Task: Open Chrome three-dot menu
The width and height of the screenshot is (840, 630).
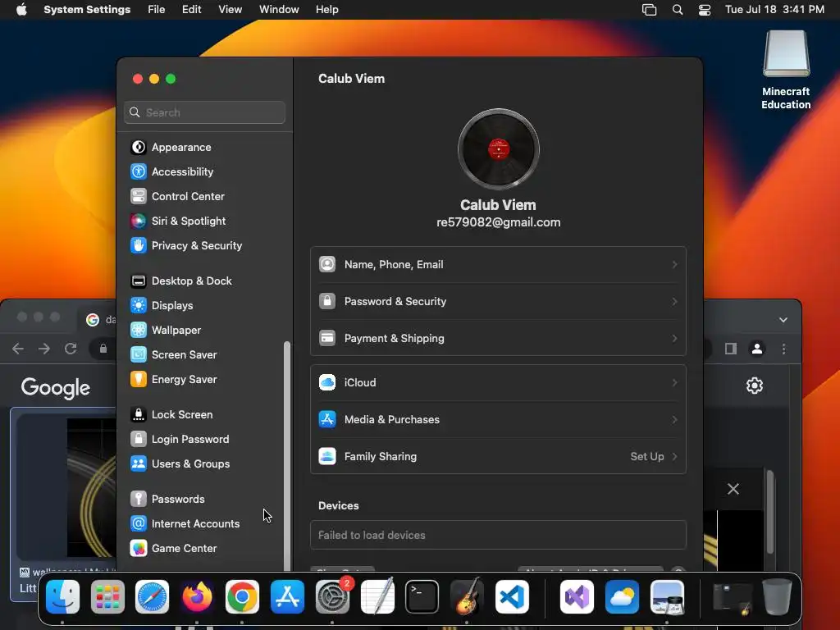Action: 783,349
